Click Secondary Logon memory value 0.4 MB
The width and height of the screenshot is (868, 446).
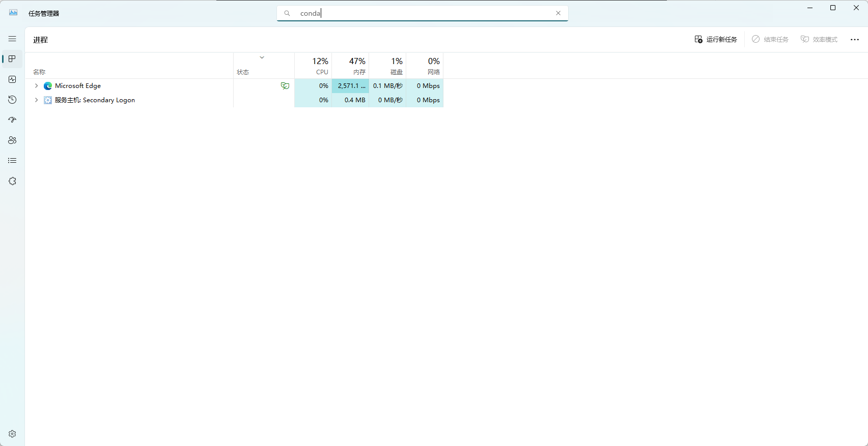(350, 100)
